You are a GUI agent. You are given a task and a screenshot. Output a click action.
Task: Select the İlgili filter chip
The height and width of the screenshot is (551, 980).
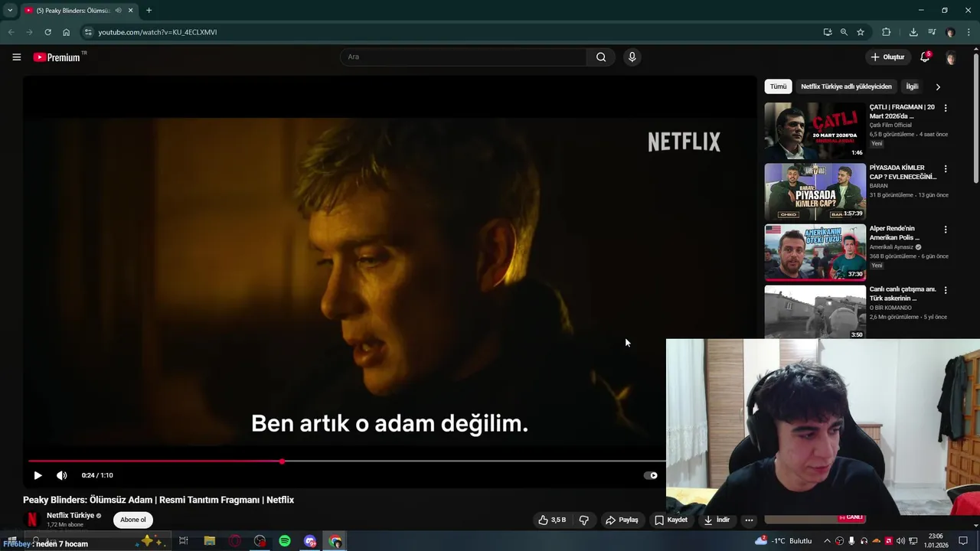(912, 86)
